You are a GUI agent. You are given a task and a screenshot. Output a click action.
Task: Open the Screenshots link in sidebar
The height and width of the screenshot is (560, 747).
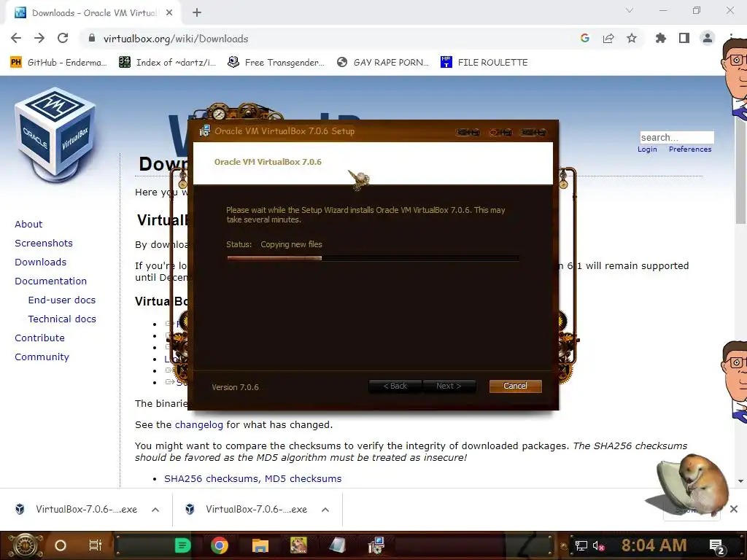[44, 244]
